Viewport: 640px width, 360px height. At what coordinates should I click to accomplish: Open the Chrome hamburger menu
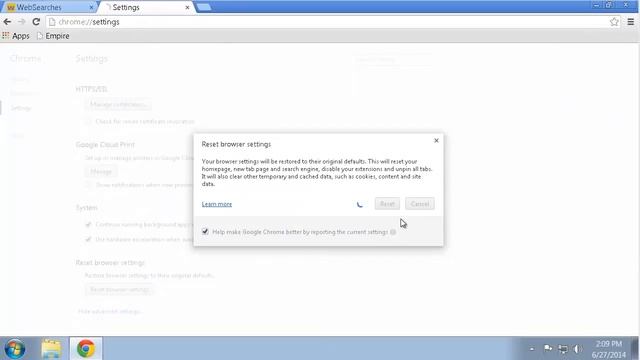point(631,22)
